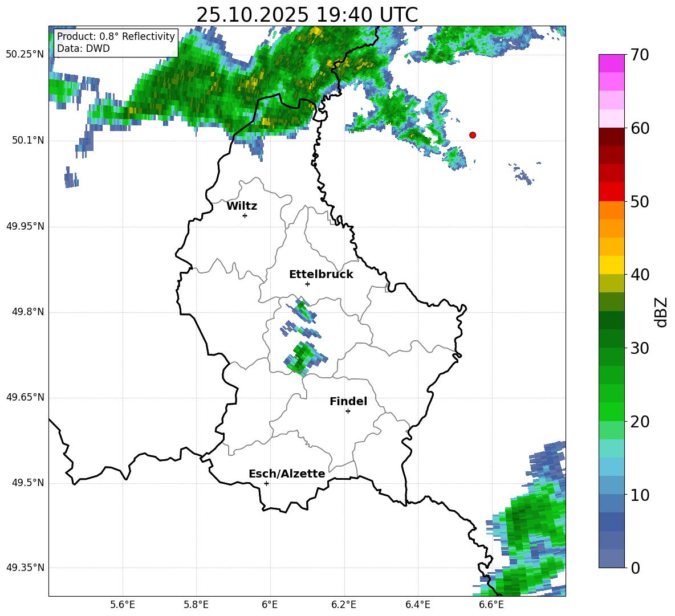Image resolution: width=675 pixels, height=616 pixels.
Task: Click the red dot marker northeast of Luxembourg
Action: [x=473, y=135]
